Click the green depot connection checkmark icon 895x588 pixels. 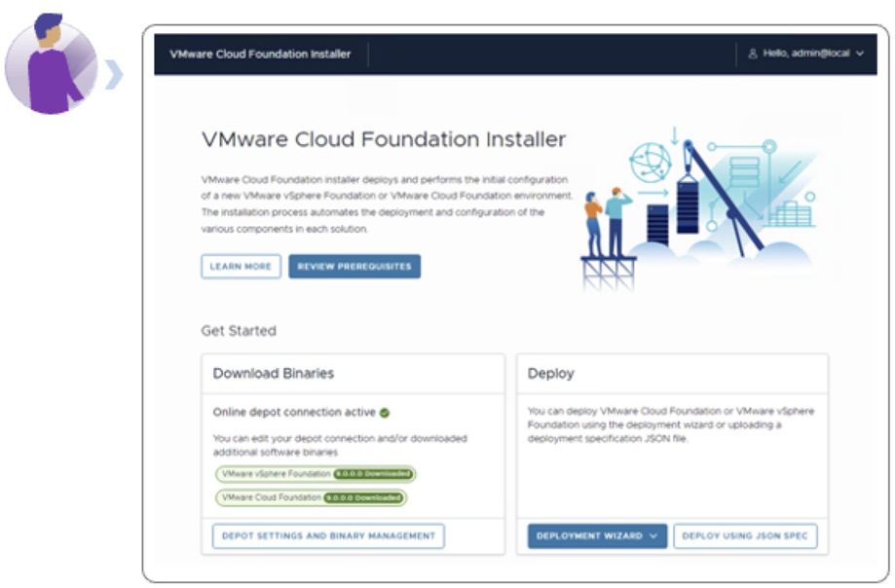click(x=385, y=413)
